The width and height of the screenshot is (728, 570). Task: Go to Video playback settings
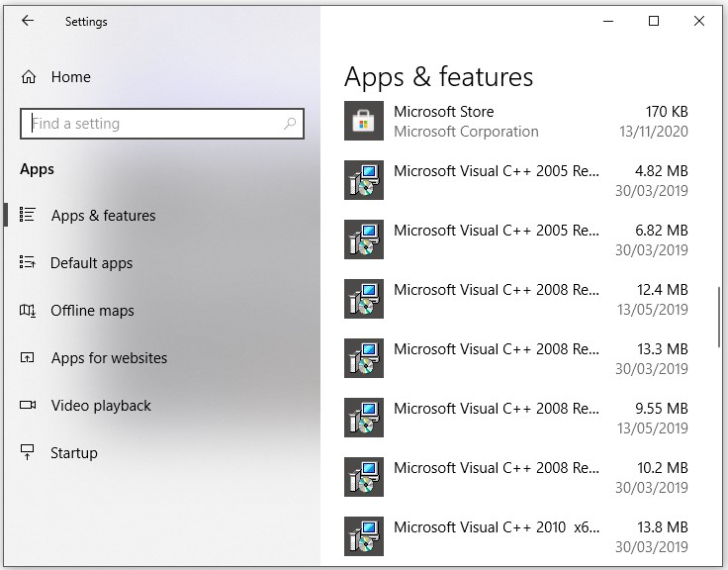pos(161,405)
